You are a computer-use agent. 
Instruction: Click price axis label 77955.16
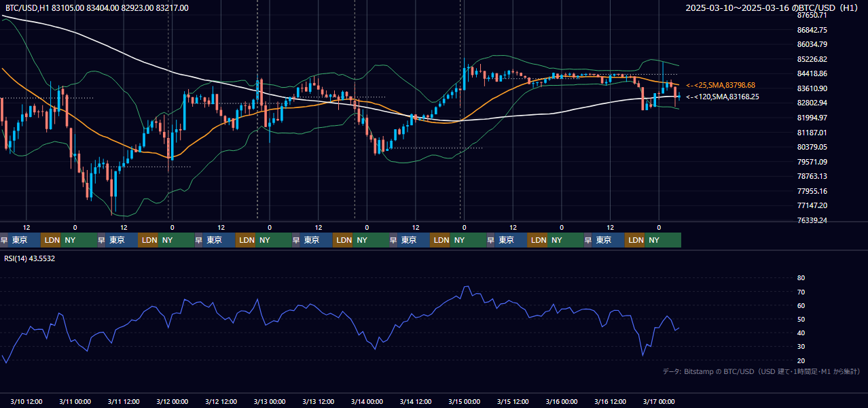[x=812, y=191]
